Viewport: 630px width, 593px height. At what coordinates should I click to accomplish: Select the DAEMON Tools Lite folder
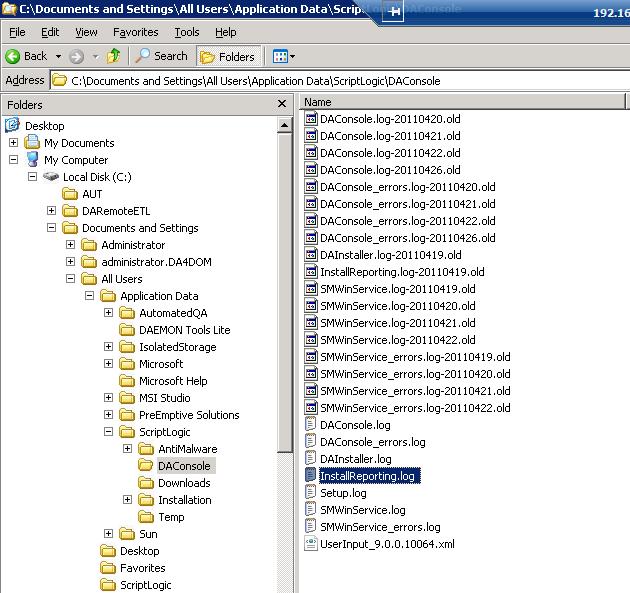click(184, 330)
